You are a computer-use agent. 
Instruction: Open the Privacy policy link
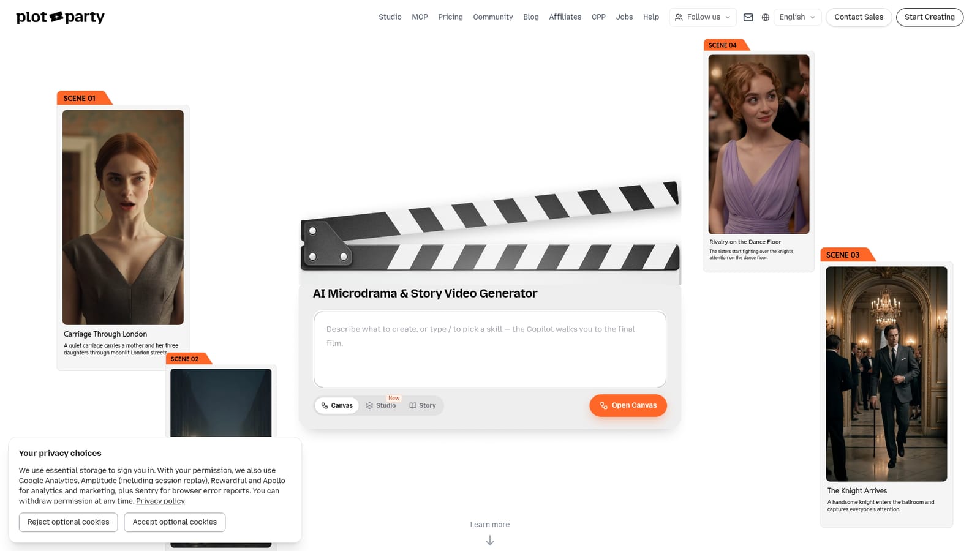(160, 501)
